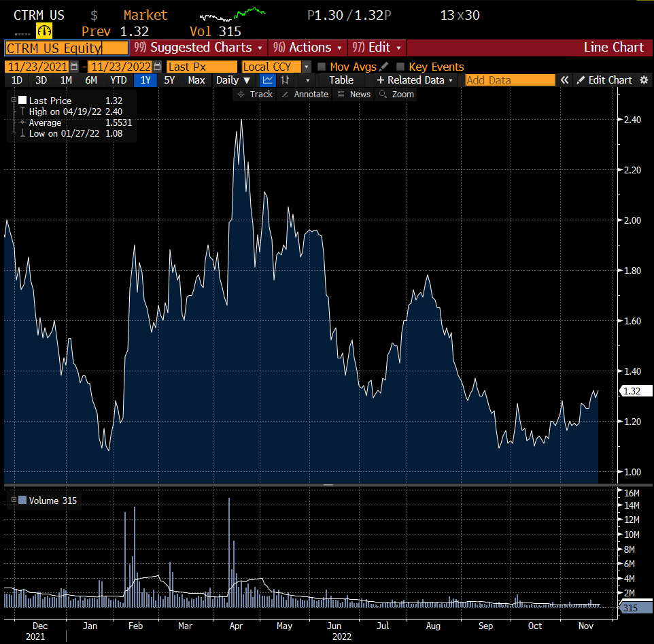The image size is (654, 644).
Task: Click the Annotate pencil tool
Action: point(305,95)
